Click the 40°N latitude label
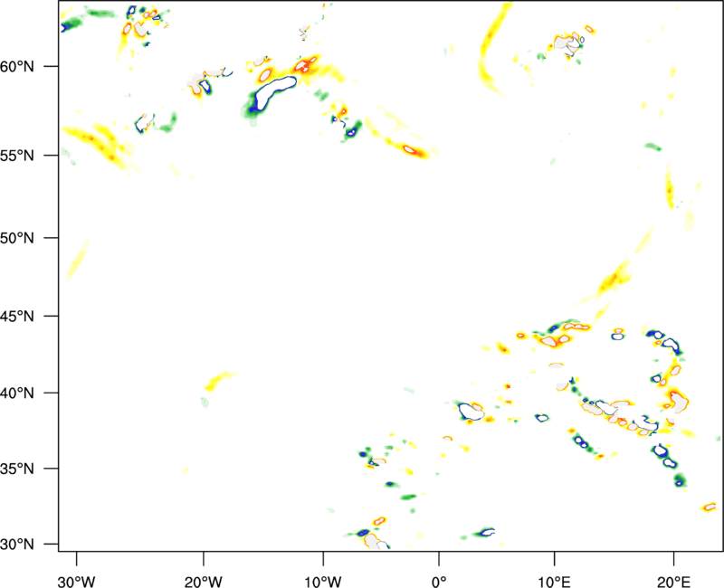The height and width of the screenshot is (588, 724). click(17, 394)
